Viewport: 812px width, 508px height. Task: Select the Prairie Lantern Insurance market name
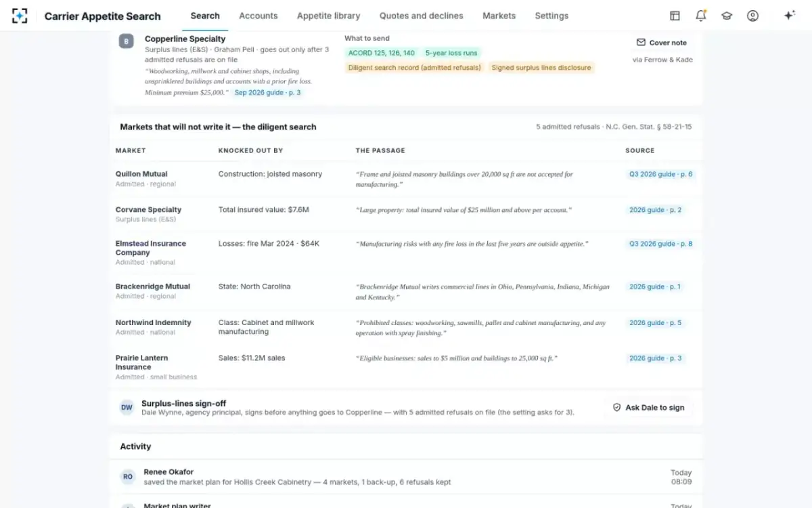click(142, 362)
